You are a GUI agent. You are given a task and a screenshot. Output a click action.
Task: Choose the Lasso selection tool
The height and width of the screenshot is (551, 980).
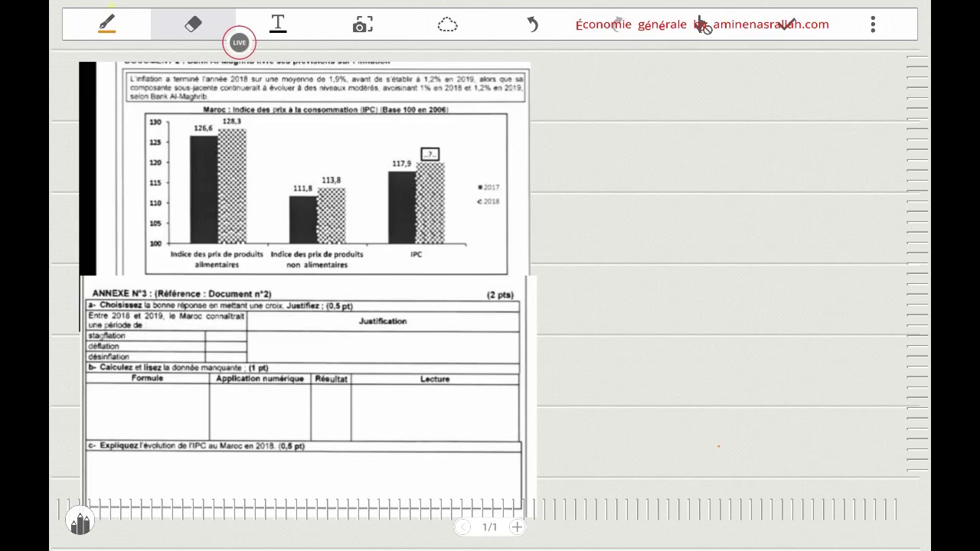tap(448, 25)
